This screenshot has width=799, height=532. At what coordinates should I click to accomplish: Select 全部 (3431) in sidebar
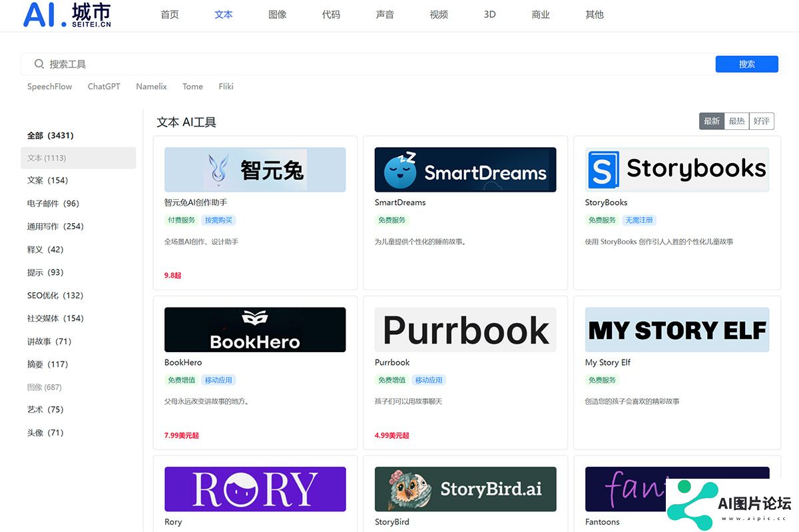point(51,136)
